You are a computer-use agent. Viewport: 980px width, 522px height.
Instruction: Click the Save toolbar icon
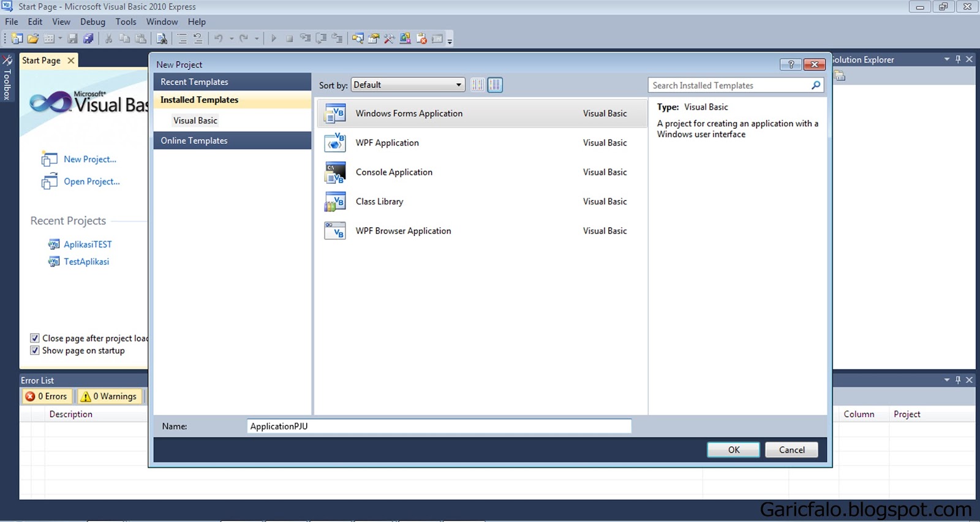click(72, 39)
